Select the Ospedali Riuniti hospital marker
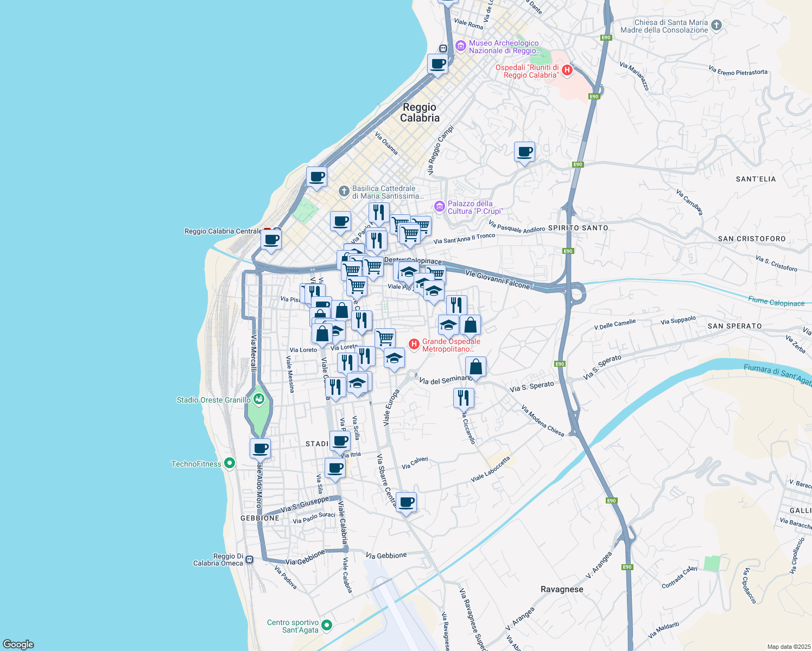This screenshot has width=812, height=651. [567, 70]
